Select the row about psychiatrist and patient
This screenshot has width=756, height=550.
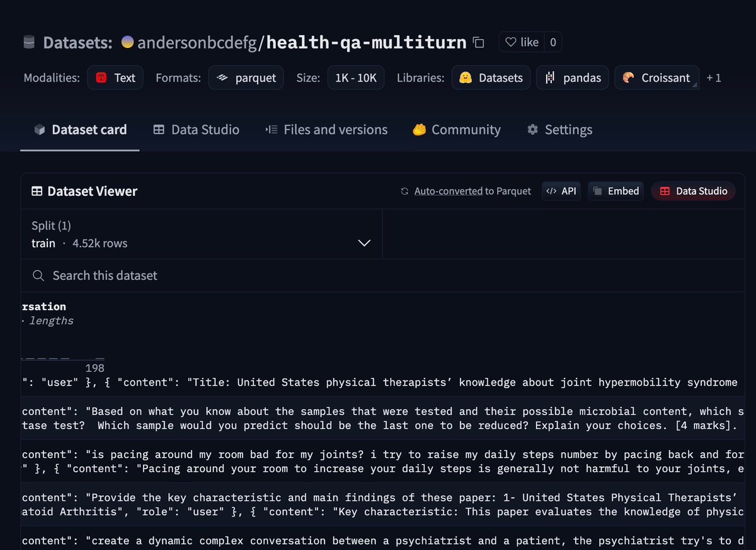(x=383, y=539)
